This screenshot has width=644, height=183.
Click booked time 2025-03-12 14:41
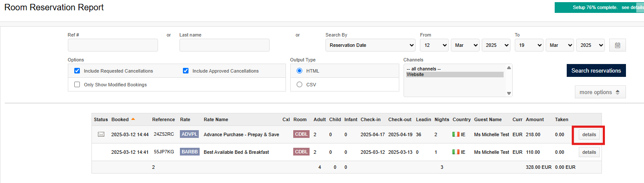coord(130,152)
